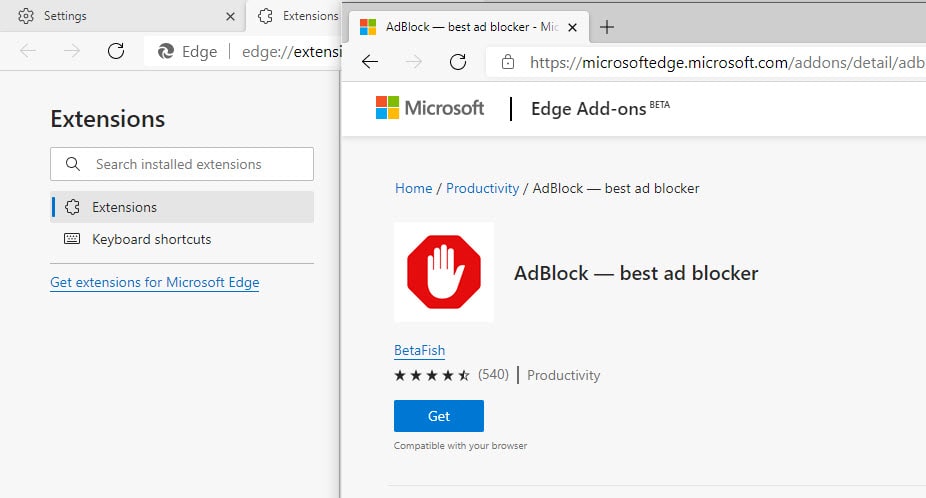Close the AdBlock tab
926x498 pixels.
(x=572, y=27)
